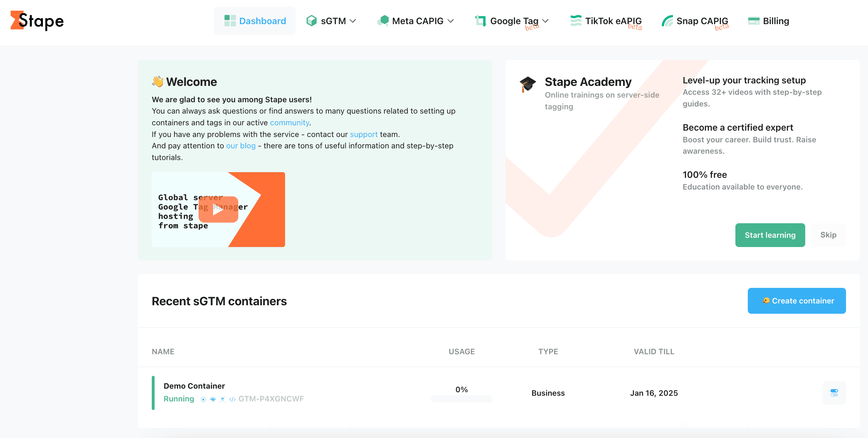The image size is (868, 438).
Task: Click the TikTok eAPIG wave icon
Action: click(x=575, y=21)
